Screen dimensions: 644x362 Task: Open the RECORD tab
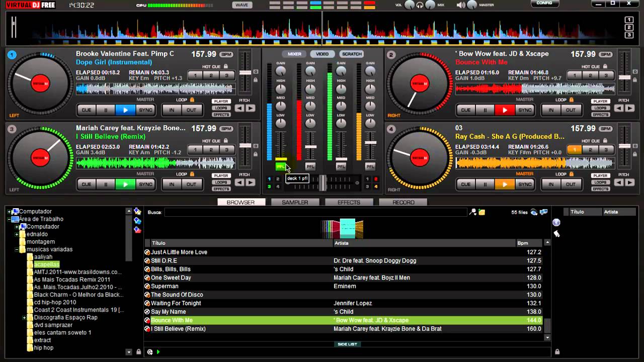pyautogui.click(x=403, y=202)
